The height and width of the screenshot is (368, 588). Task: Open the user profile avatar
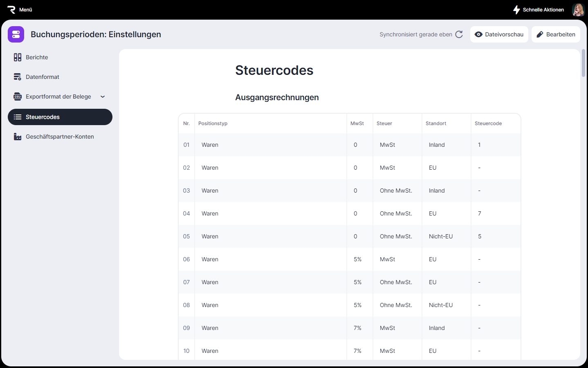click(x=578, y=10)
